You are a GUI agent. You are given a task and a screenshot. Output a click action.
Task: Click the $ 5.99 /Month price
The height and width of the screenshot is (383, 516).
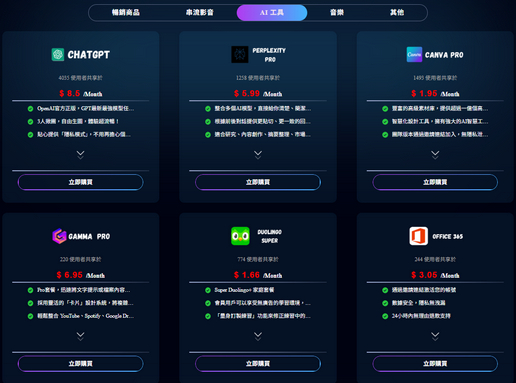258,94
